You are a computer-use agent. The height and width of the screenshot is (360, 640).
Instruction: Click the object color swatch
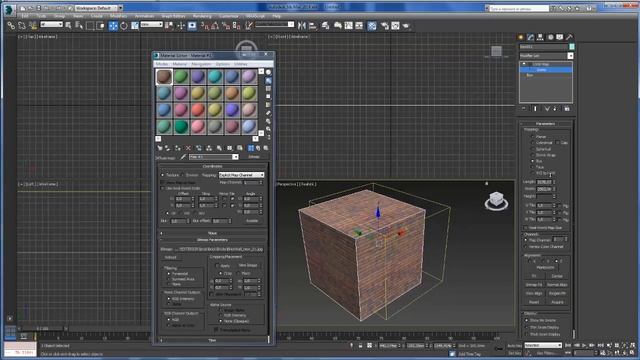click(571, 47)
